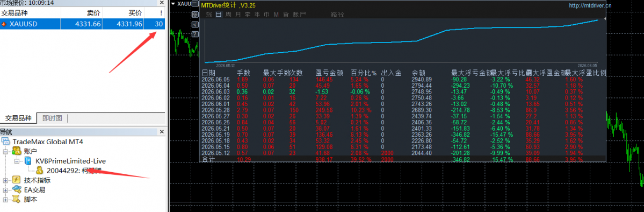Click the profit value 249.56 on 2026.05.28

[x=324, y=110]
